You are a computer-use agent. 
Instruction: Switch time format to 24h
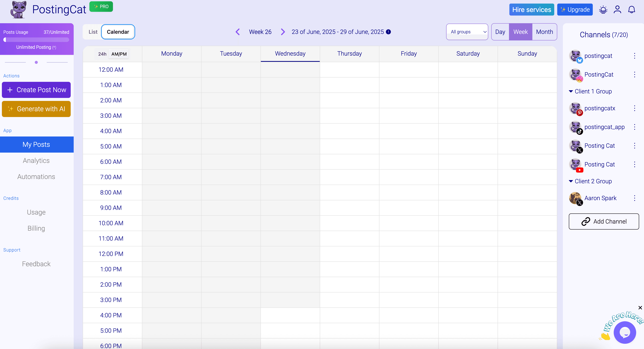(x=102, y=54)
